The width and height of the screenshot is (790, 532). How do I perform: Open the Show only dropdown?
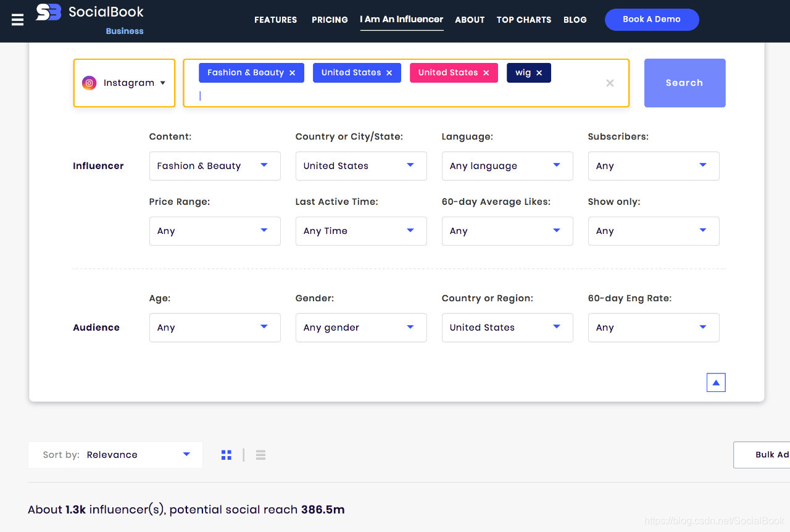coord(654,231)
